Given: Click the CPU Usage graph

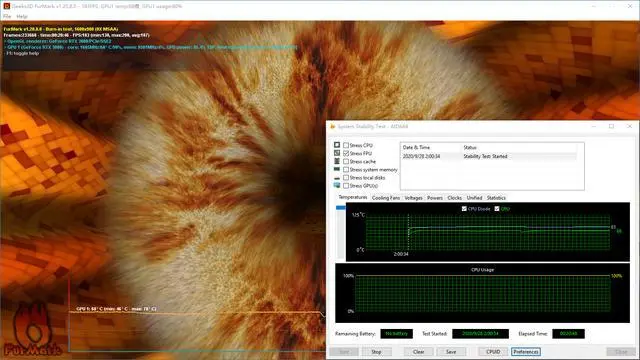Looking at the screenshot, I should click(x=482, y=293).
